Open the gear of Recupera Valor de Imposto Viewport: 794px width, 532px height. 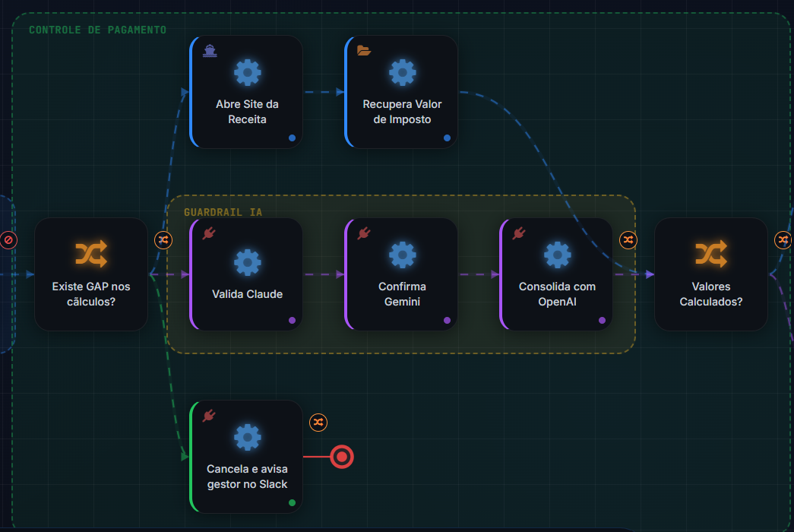(403, 72)
